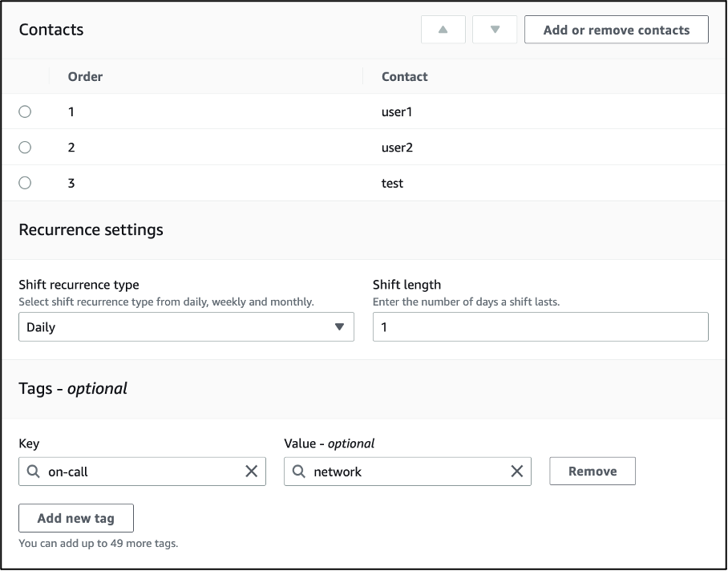The width and height of the screenshot is (728, 571).
Task: Move selected contact down with arrow button
Action: pyautogui.click(x=495, y=30)
